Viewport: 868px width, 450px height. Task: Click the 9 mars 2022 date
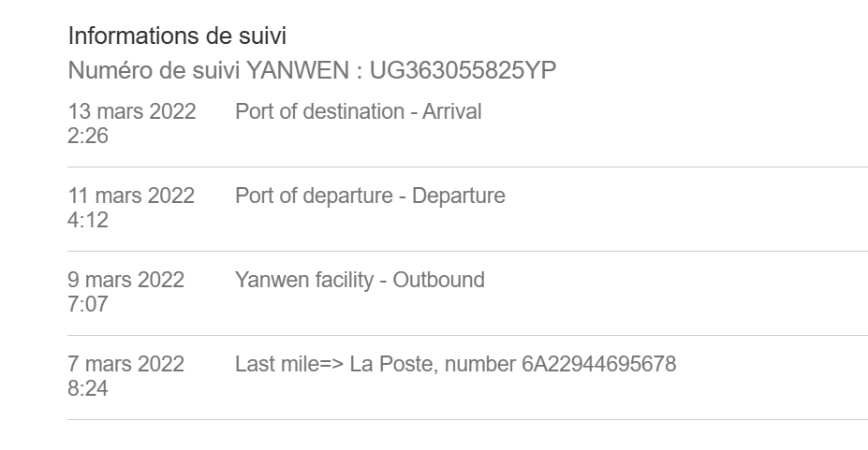[126, 281]
